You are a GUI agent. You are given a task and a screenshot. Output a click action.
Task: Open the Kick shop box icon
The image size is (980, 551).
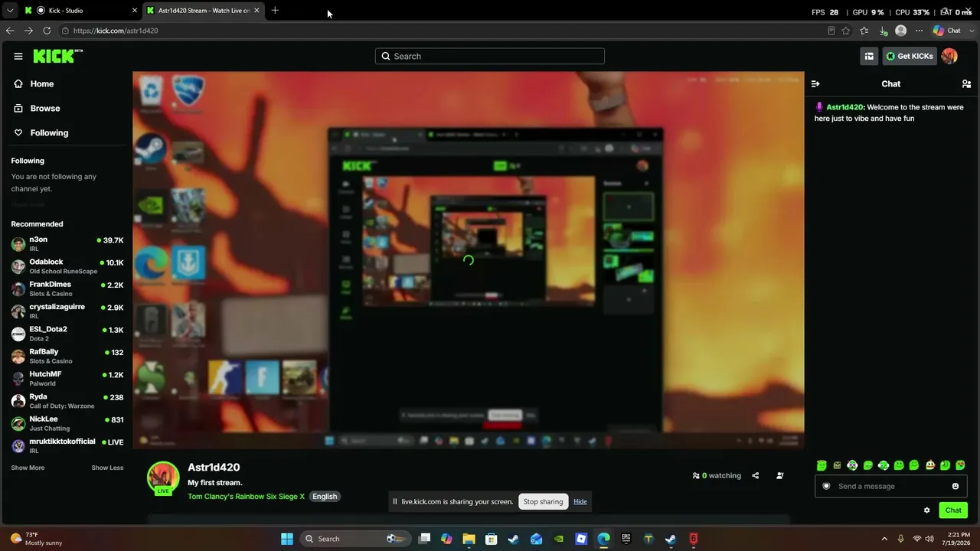point(869,56)
